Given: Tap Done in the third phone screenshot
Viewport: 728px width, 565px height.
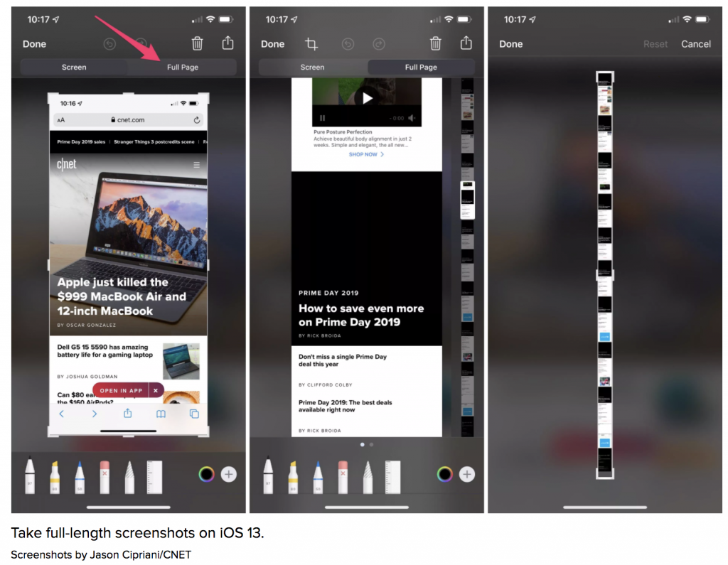Looking at the screenshot, I should coord(510,44).
